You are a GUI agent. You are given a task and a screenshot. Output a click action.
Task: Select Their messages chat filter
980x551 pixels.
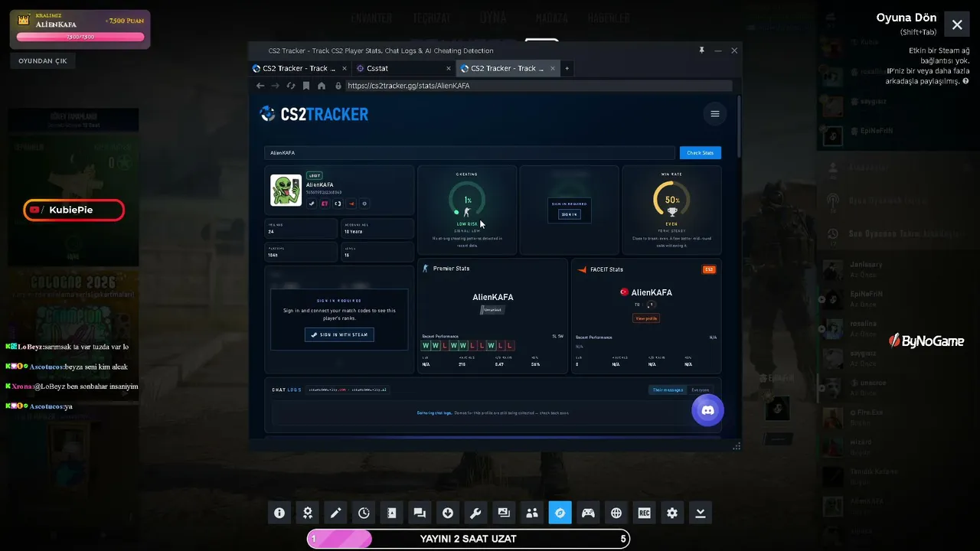[668, 390]
